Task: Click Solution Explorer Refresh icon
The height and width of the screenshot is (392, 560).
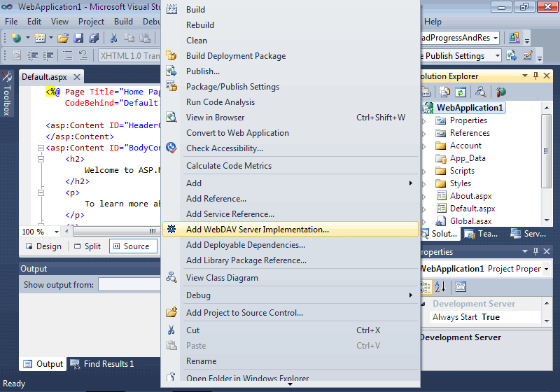Action: (x=461, y=92)
